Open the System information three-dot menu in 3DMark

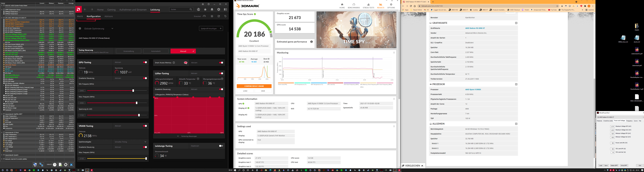[394, 99]
